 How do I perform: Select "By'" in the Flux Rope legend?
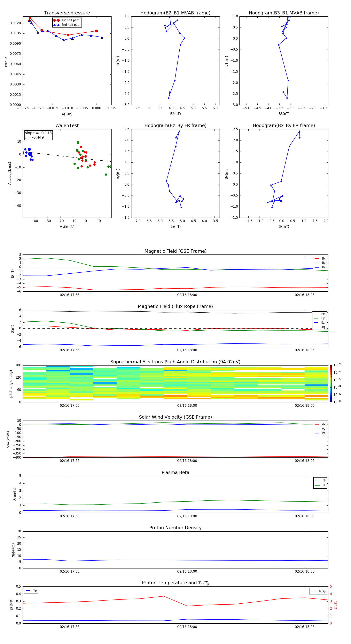point(320,318)
